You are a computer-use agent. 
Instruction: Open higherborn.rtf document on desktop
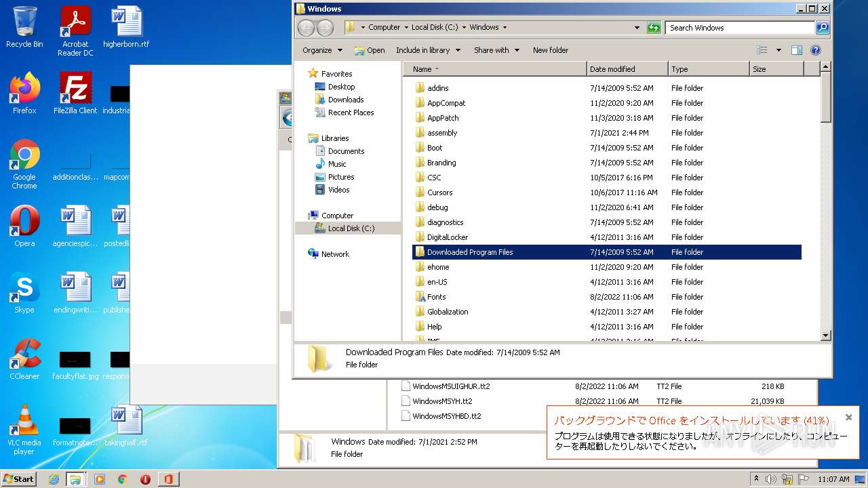coord(126,27)
